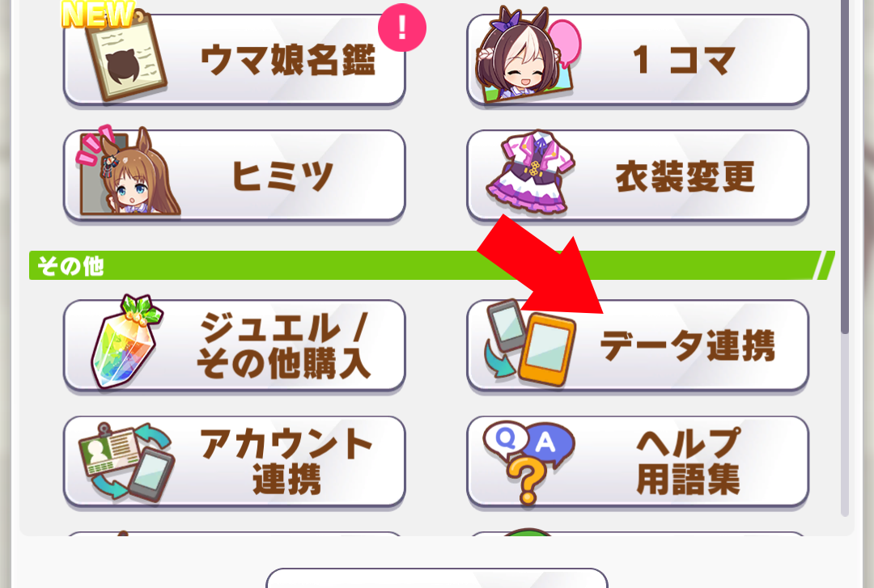Viewport: 874px width, 588px height.
Task: Click the ID card and phone sync icon
Action: [x=126, y=462]
